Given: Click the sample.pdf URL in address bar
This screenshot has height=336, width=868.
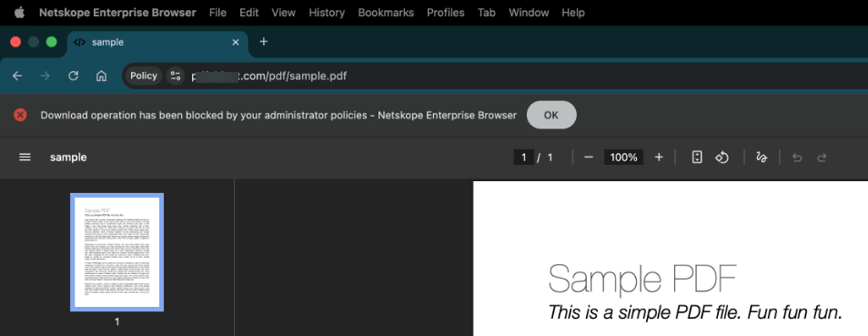Looking at the screenshot, I should [x=269, y=76].
